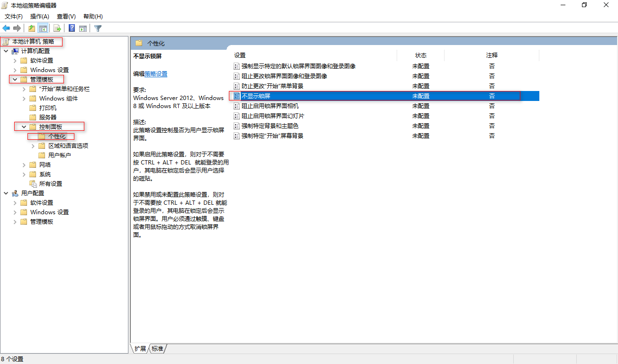Click the policy icon beside 阻止启用锁屏界面相机

[237, 106]
